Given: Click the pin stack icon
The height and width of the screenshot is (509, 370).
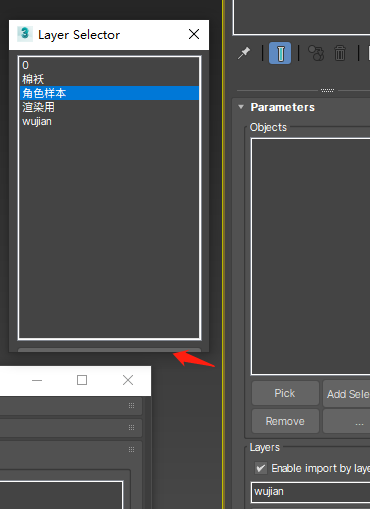Looking at the screenshot, I should tap(244, 53).
